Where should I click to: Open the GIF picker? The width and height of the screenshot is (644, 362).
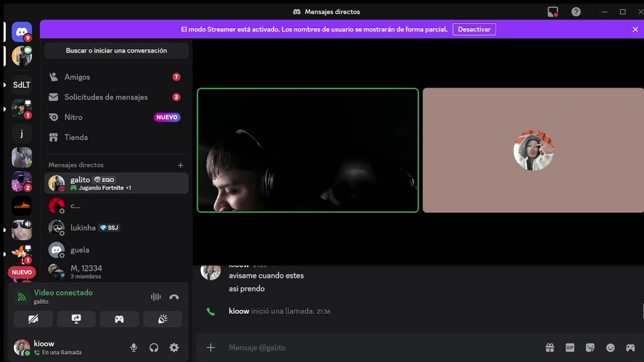[x=570, y=347]
